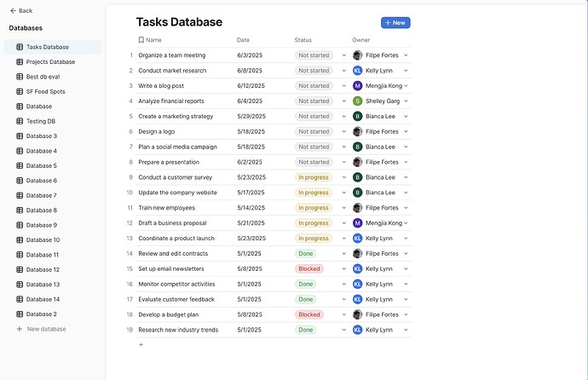
Task: Open owner dropdown for Research new industry trends
Action: coord(406,330)
